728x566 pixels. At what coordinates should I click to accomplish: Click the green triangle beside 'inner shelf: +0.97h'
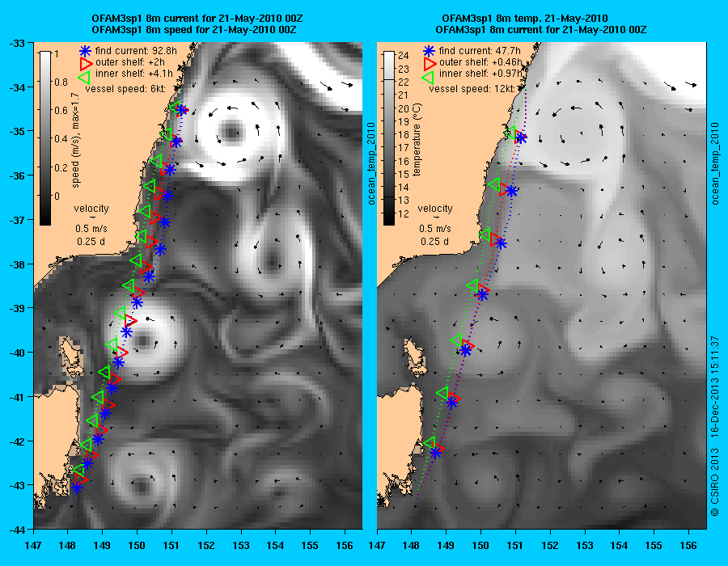[428, 76]
